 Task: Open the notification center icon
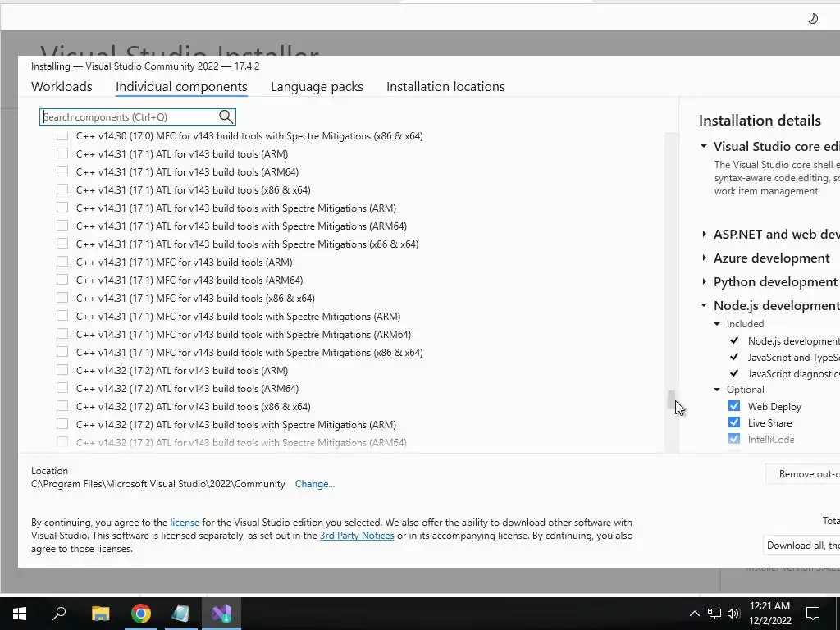[813, 614]
